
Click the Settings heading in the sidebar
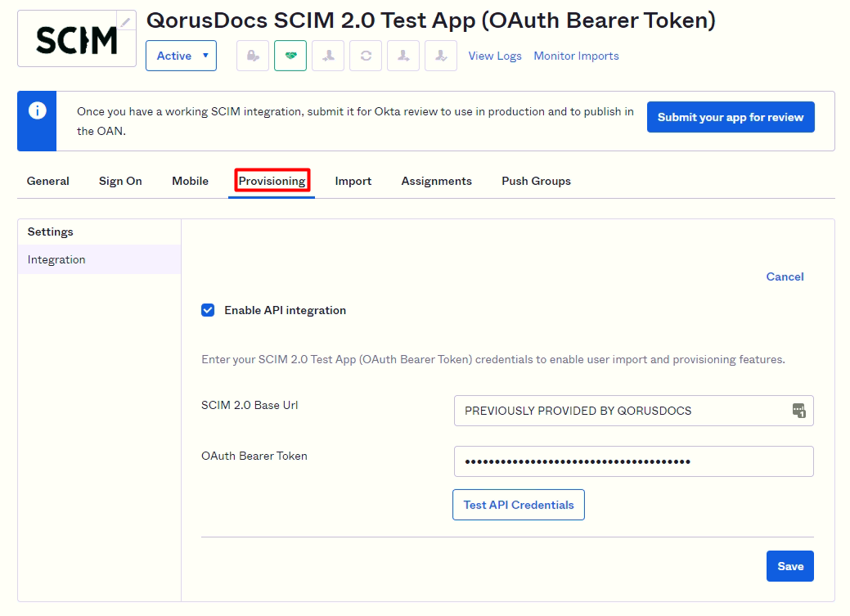click(x=51, y=232)
